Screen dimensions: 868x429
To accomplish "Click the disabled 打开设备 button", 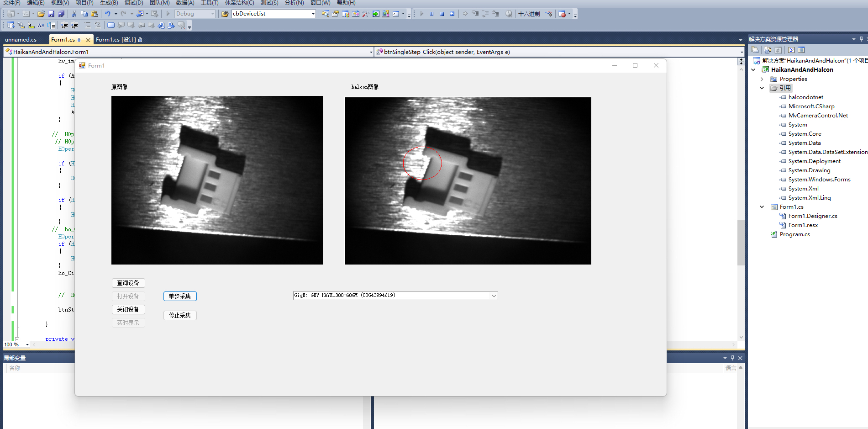I will click(128, 296).
